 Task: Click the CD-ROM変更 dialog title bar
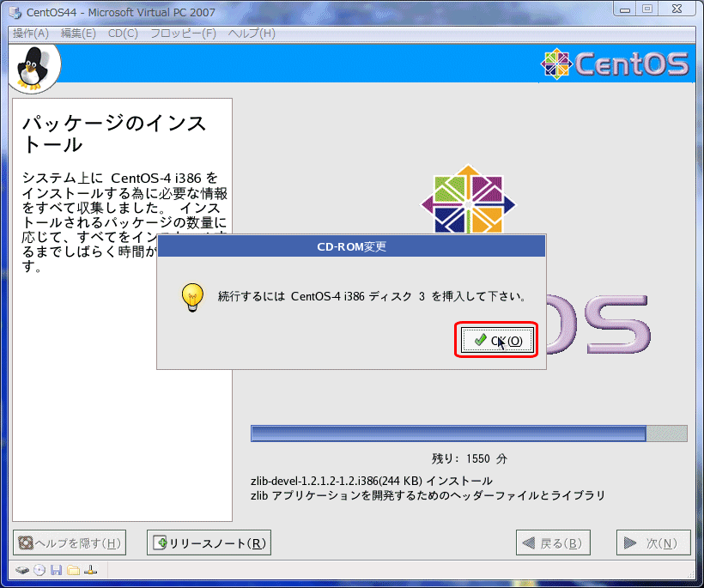click(351, 246)
